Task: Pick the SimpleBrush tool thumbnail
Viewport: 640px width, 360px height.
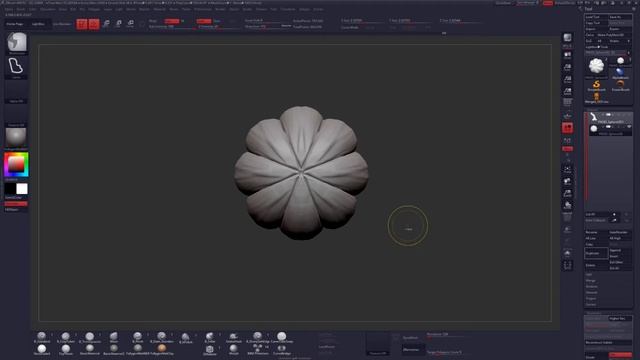Action: click(596, 86)
